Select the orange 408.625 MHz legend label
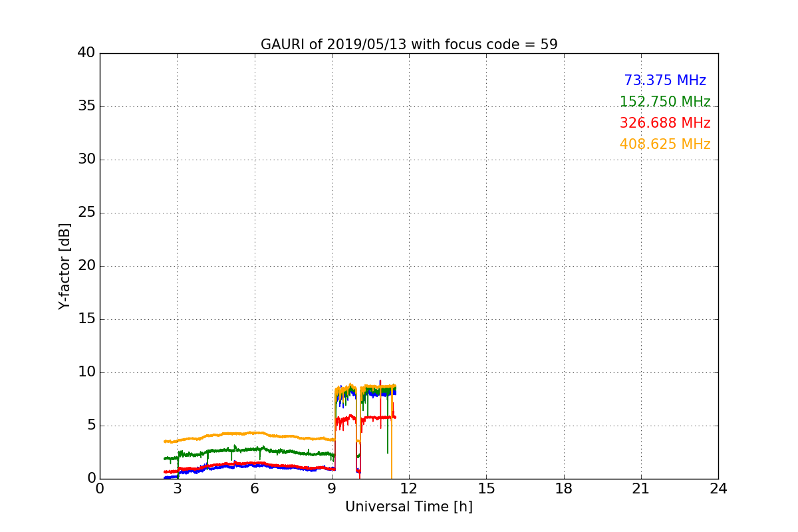Image resolution: width=798 pixels, height=532 pixels. pos(665,144)
